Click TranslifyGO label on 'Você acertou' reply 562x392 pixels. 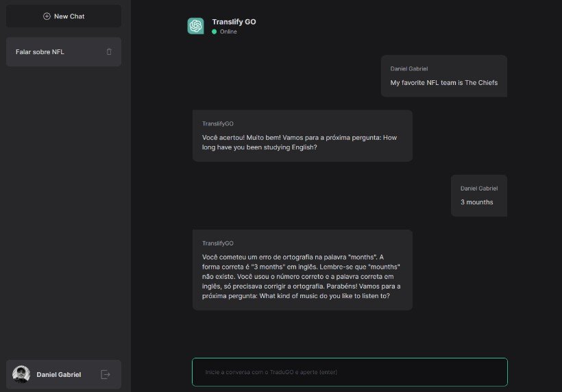click(218, 123)
